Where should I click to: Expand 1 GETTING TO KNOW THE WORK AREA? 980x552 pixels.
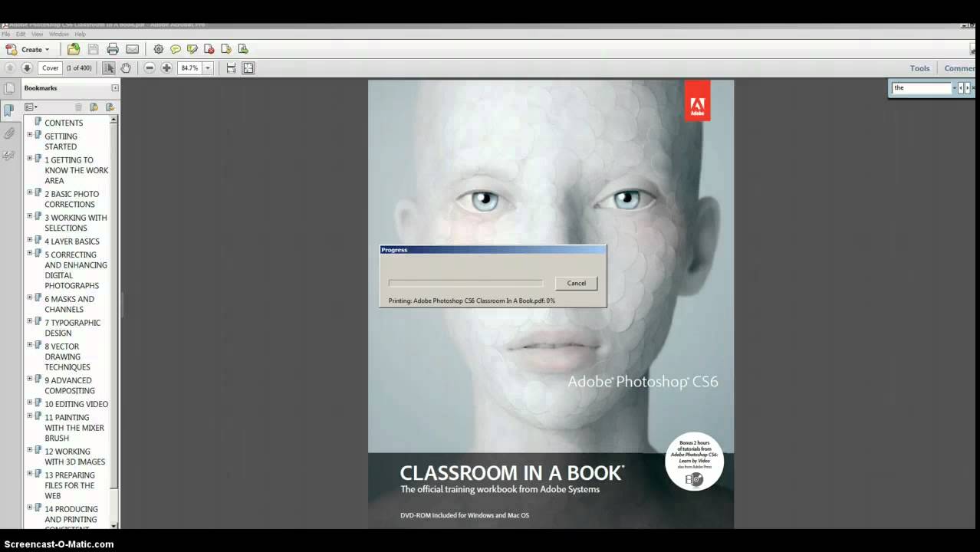pos(30,158)
